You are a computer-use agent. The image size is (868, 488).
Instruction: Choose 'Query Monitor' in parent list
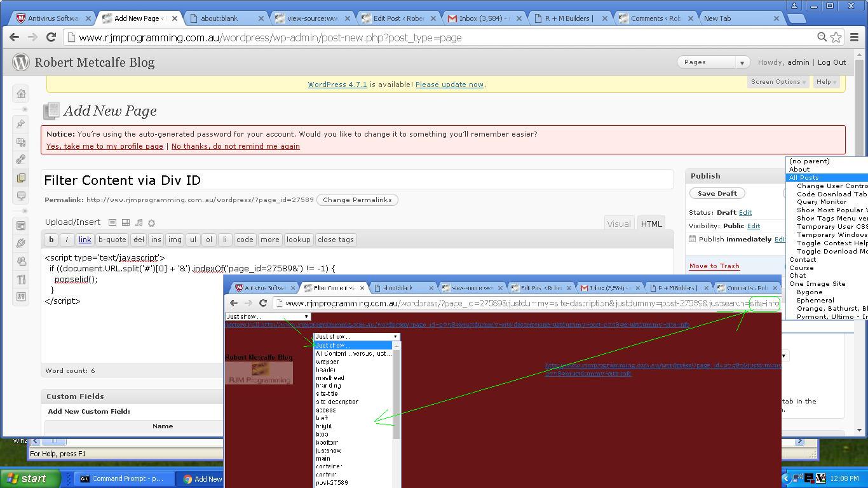[x=822, y=202]
